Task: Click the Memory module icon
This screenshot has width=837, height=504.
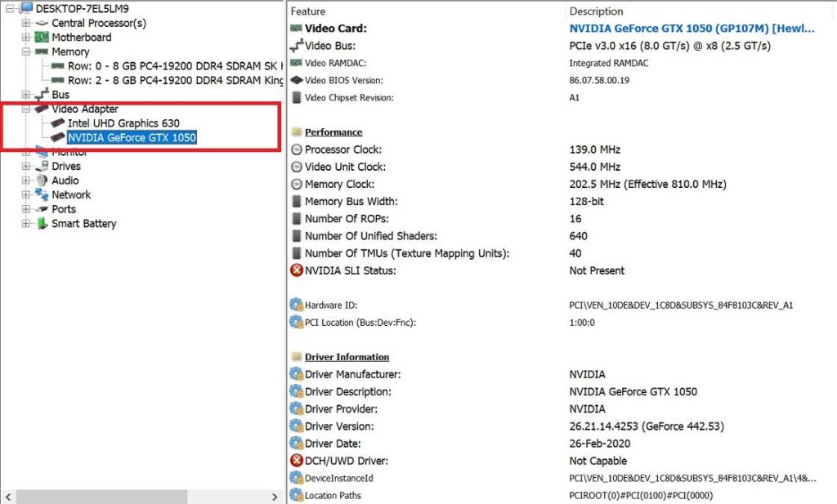Action: click(x=42, y=51)
